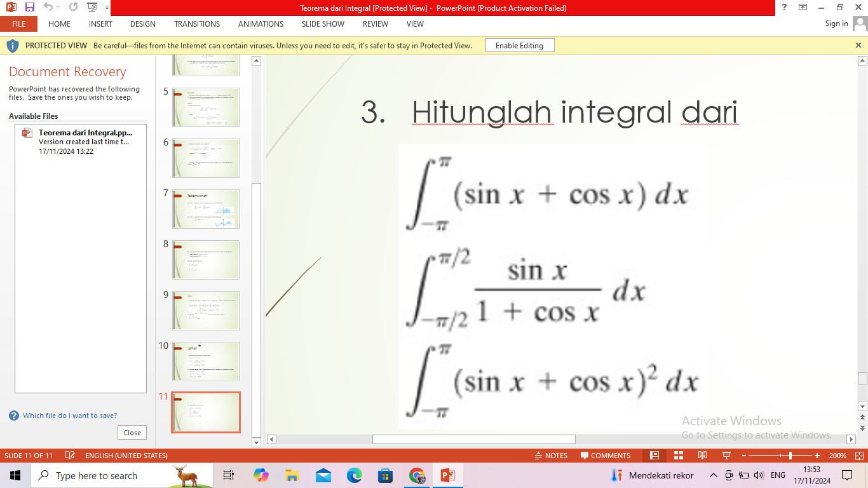Click SLIDE 11 OF 11 status indicator
The height and width of the screenshot is (488, 868).
29,456
